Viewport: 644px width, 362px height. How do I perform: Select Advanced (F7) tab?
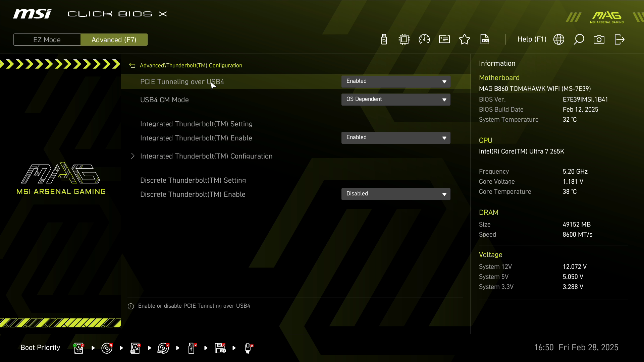(114, 40)
